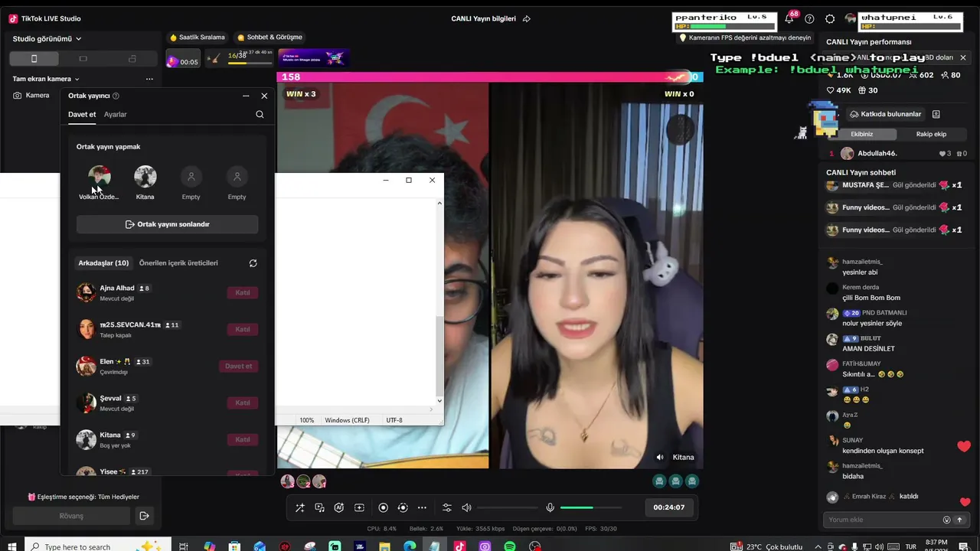This screenshot has width=980, height=551.
Task: Open Katkıda bulunanlar list
Action: [885, 114]
